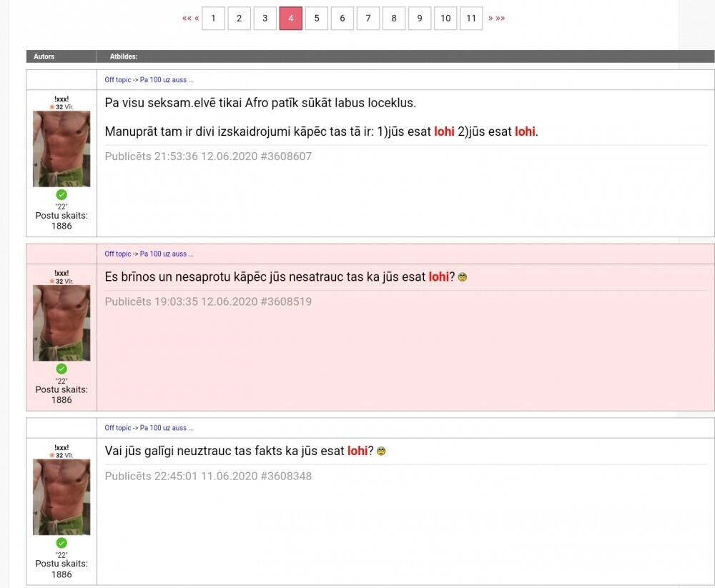715x588 pixels.
Task: Go to page 1 of the thread
Action: point(213,19)
